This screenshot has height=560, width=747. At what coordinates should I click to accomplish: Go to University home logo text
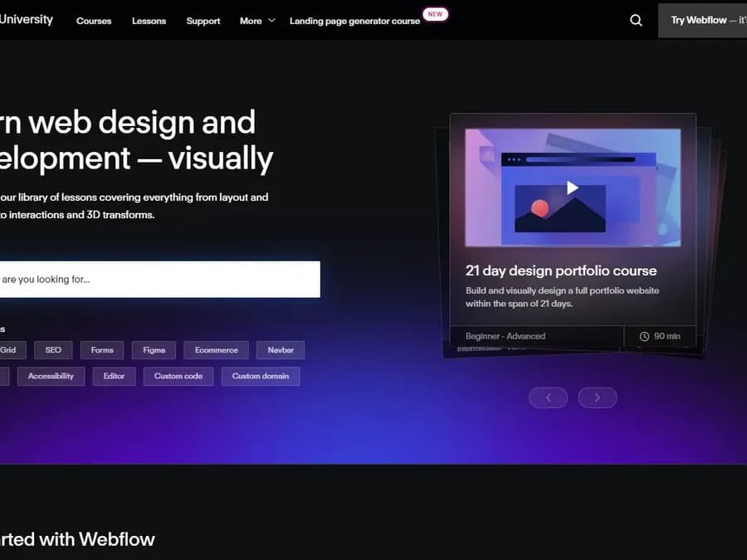click(x=27, y=20)
